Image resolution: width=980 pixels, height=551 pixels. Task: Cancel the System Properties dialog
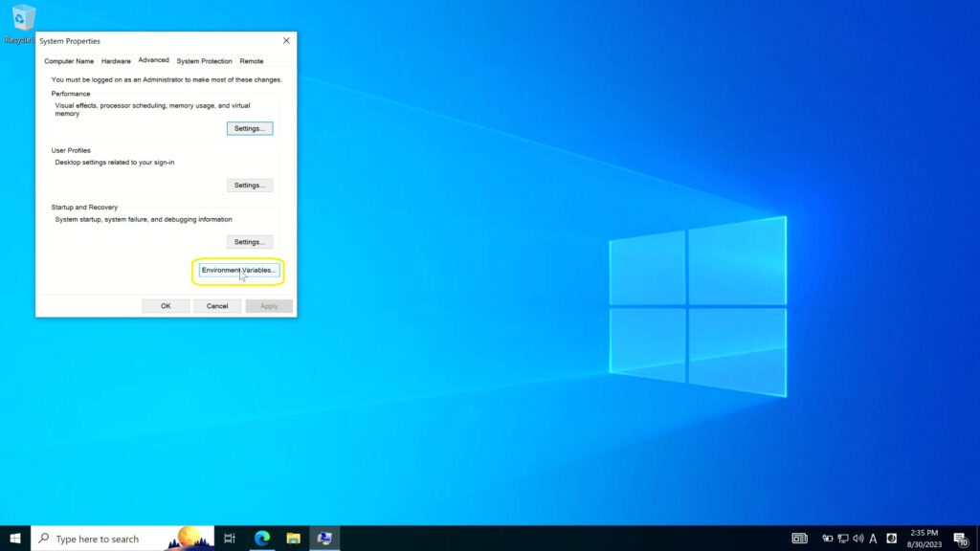[x=217, y=306]
